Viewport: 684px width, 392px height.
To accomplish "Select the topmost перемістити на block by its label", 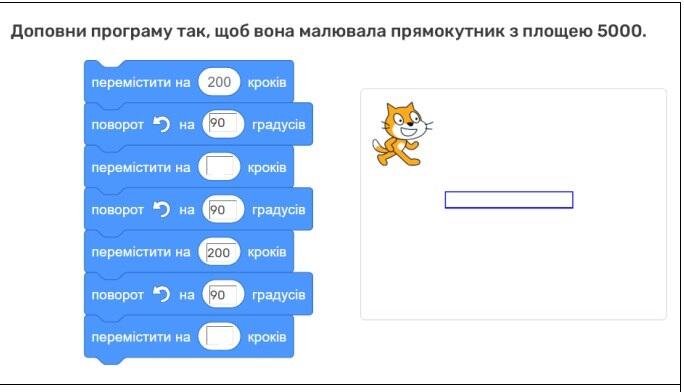I will click(141, 82).
